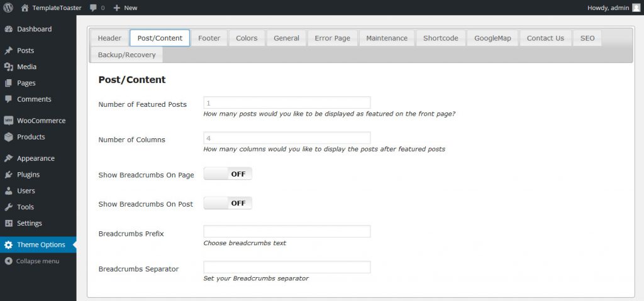Enable Show Breadcrumbs On Post switch

(x=228, y=203)
